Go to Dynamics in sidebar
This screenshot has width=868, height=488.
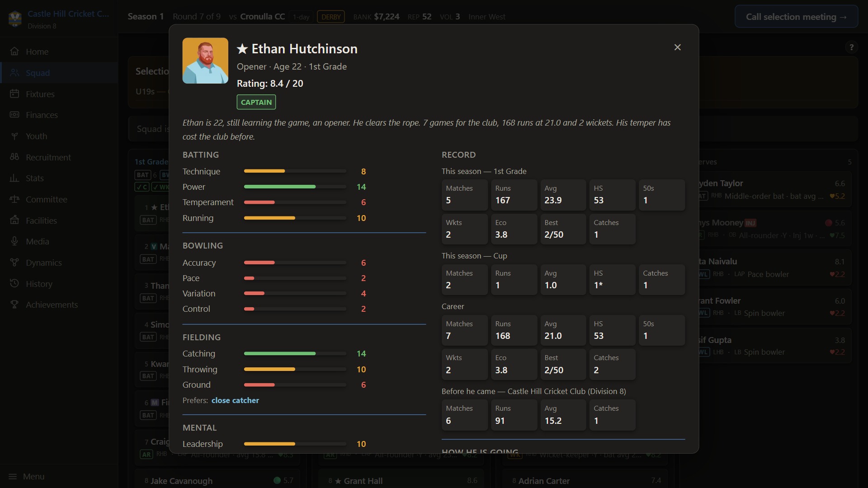point(43,263)
